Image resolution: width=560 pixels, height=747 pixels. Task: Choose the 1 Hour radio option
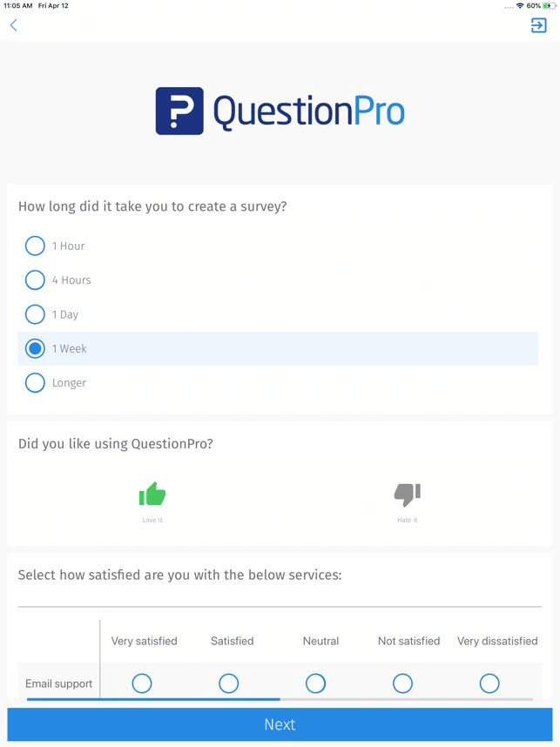[35, 246]
